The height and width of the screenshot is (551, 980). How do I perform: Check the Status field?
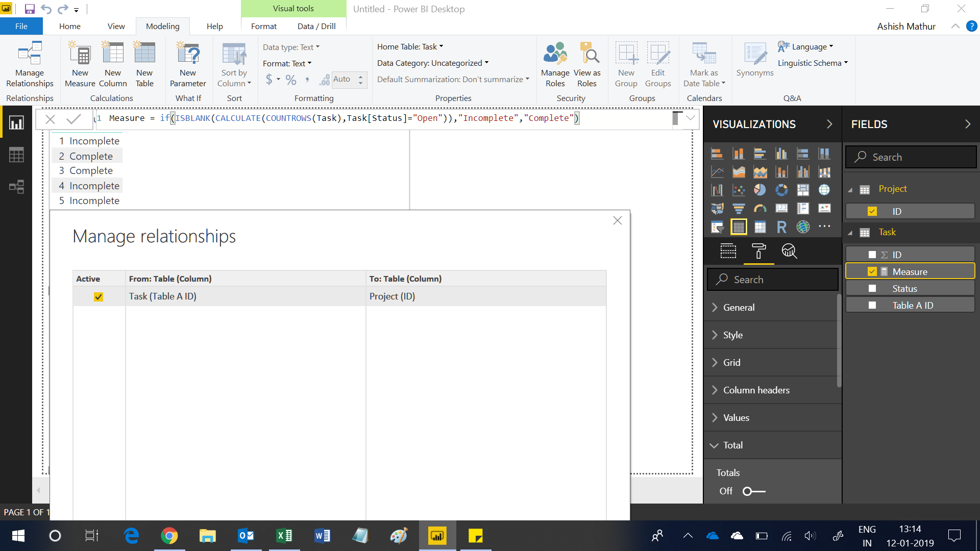click(872, 288)
